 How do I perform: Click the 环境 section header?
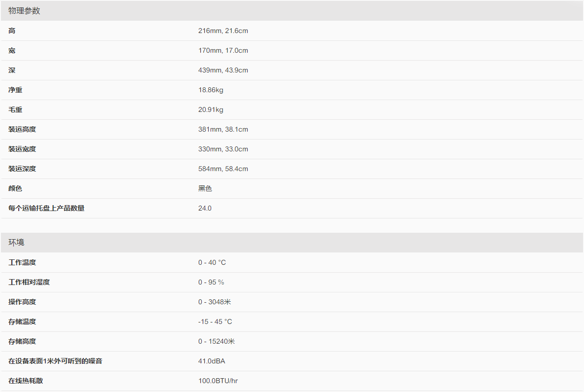[x=16, y=243]
